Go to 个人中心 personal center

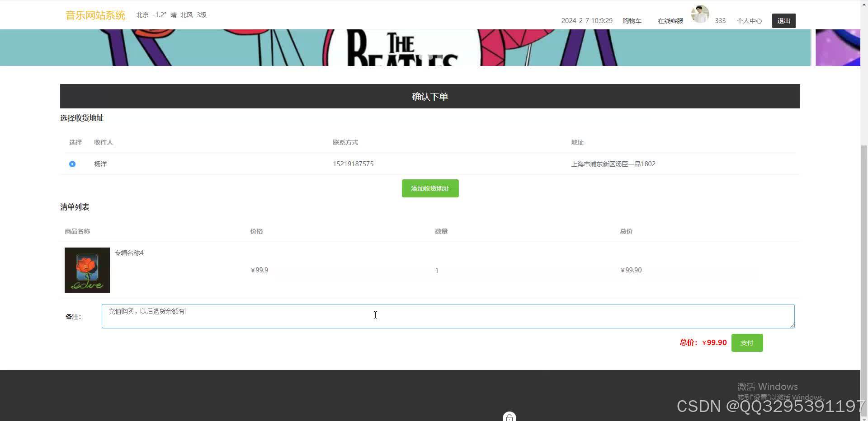coord(749,21)
